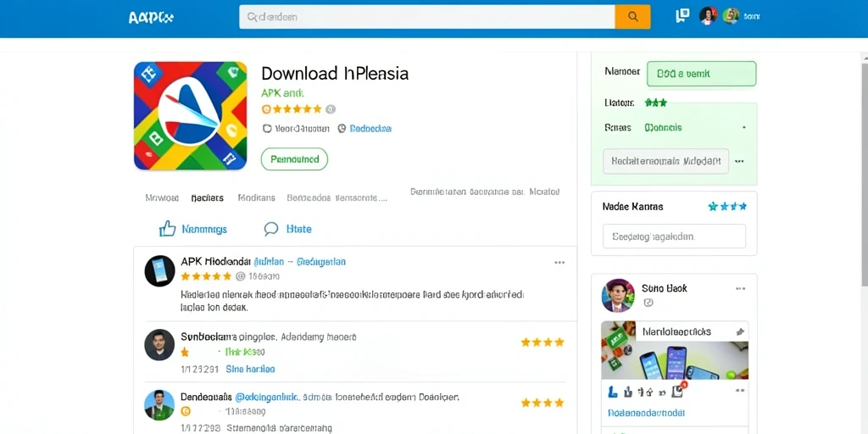Click the notification badge icon under sidebar image

(x=679, y=391)
